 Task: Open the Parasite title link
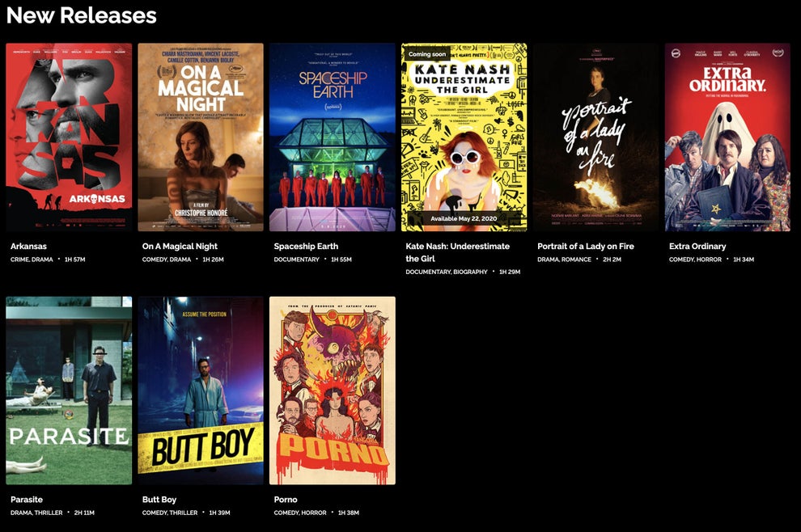(x=27, y=500)
